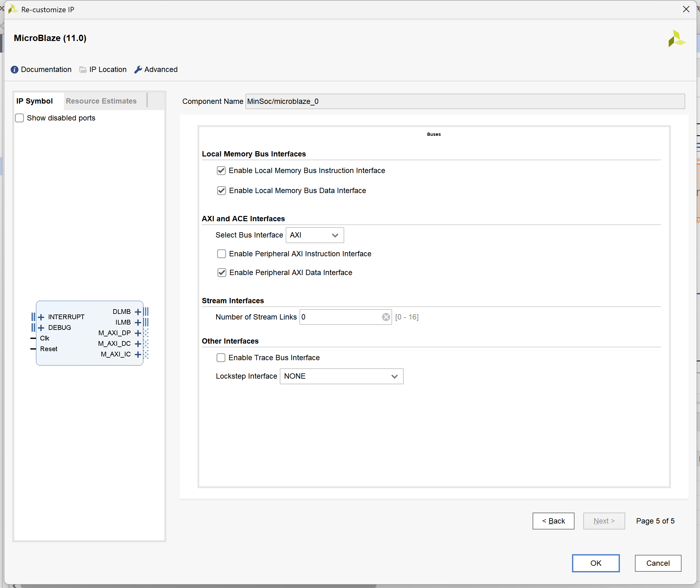700x588 pixels.
Task: Open the Select Bus Interface dropdown
Action: [x=315, y=235]
